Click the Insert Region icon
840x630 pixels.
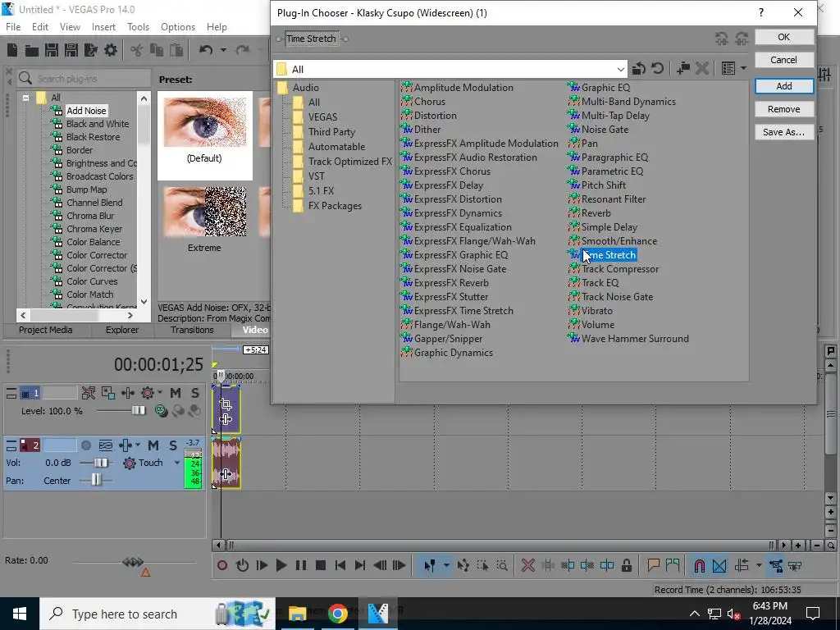pos(673,565)
